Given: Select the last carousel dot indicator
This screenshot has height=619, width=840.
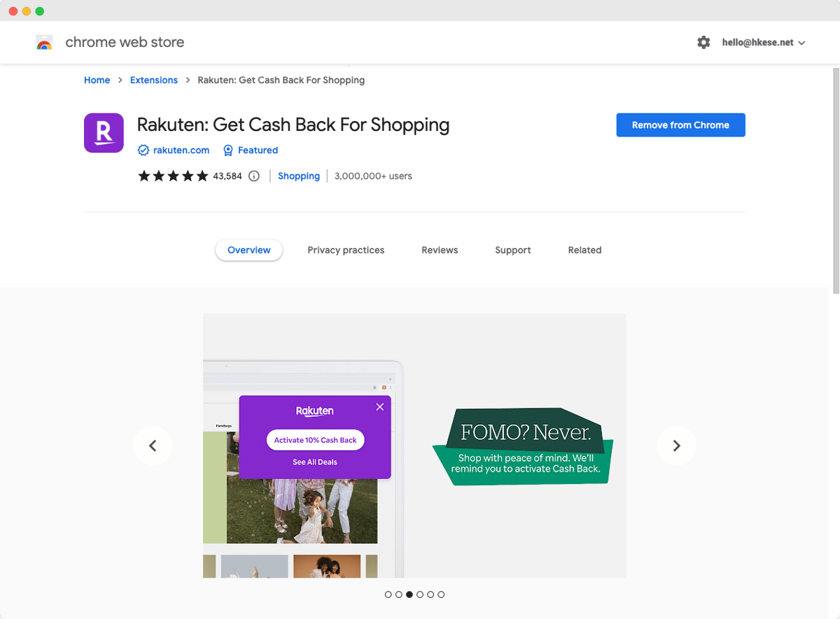Looking at the screenshot, I should coord(441,594).
